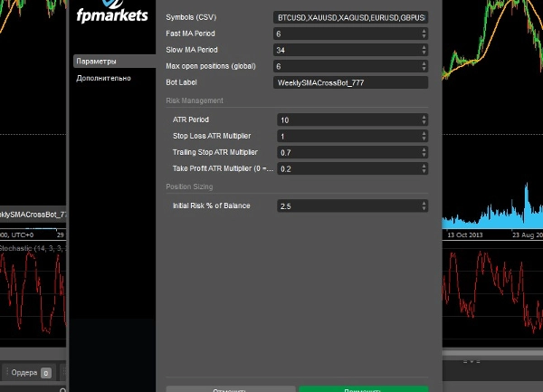Switch to the Дополнительно tab
Image resolution: width=543 pixels, height=392 pixels.
103,78
